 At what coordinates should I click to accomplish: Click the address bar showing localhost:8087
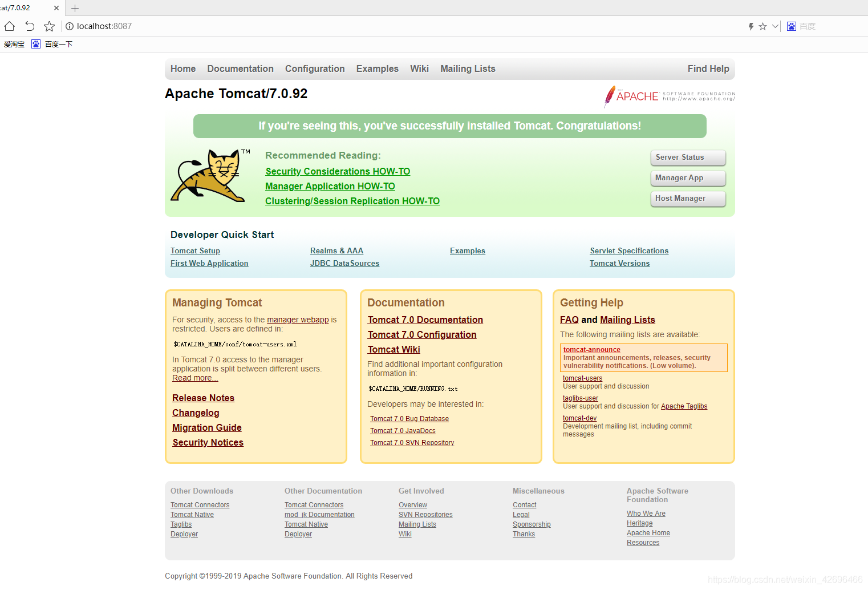click(399, 26)
